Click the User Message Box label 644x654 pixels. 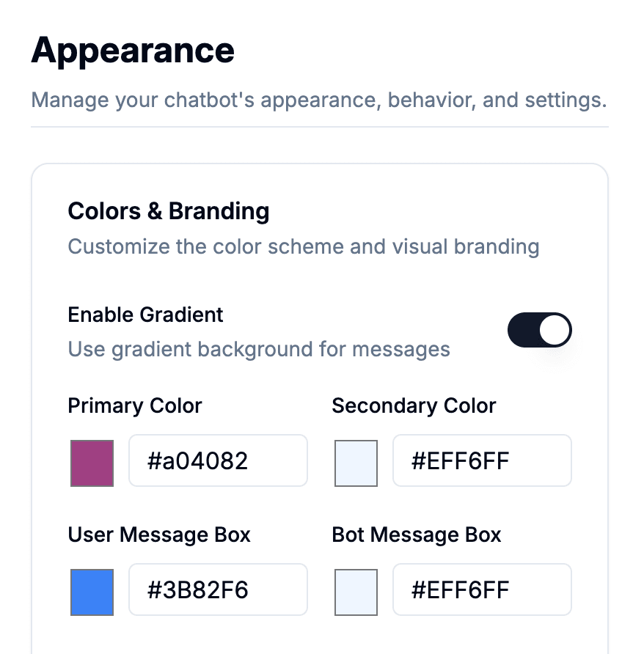159,534
